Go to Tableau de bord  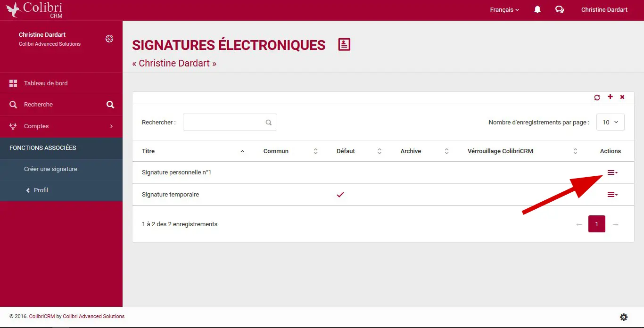click(61, 83)
